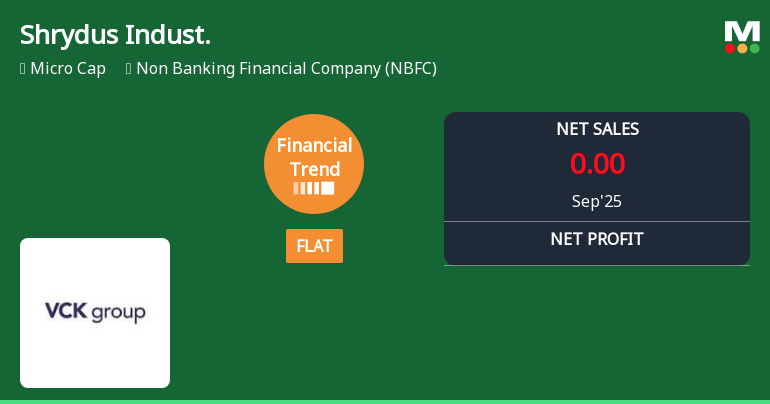
Task: Click the Sep'25 period label
Action: [597, 201]
